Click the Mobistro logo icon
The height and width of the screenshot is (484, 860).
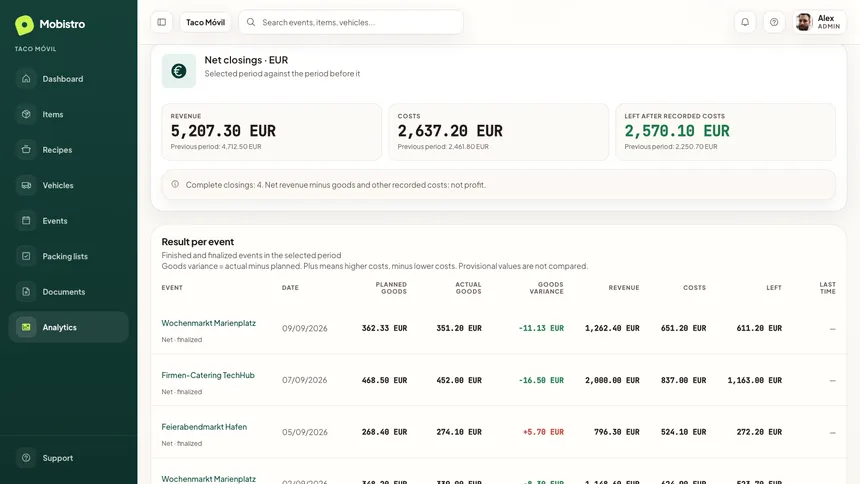pyautogui.click(x=24, y=25)
